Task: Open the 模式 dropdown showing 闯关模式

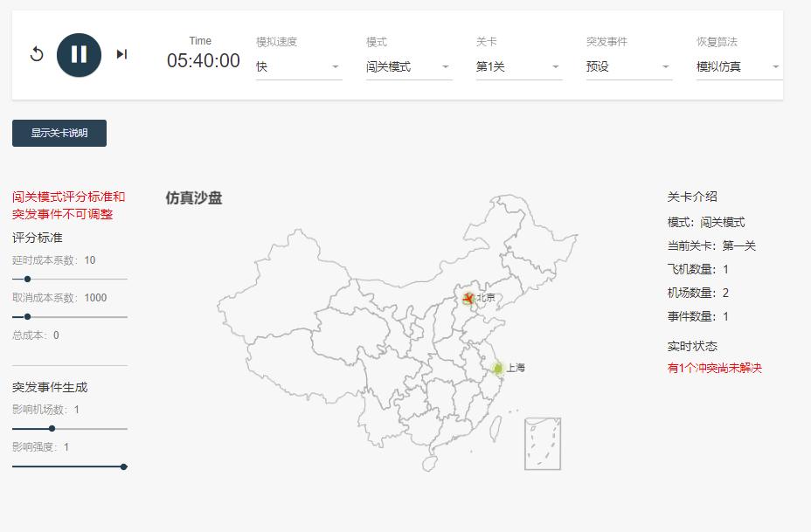Action: click(408, 66)
